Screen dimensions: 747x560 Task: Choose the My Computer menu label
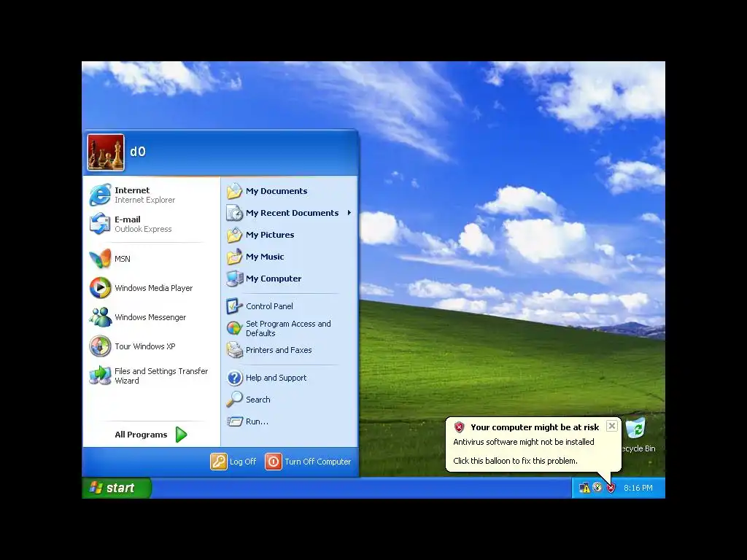point(274,279)
